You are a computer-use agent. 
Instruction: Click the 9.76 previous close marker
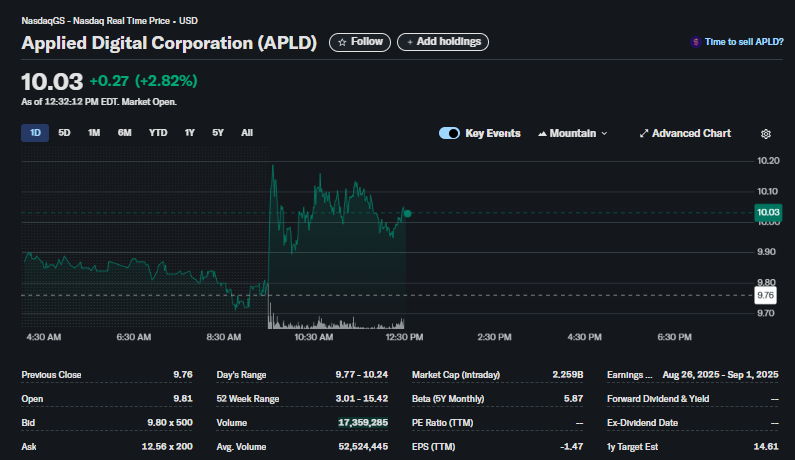(765, 295)
